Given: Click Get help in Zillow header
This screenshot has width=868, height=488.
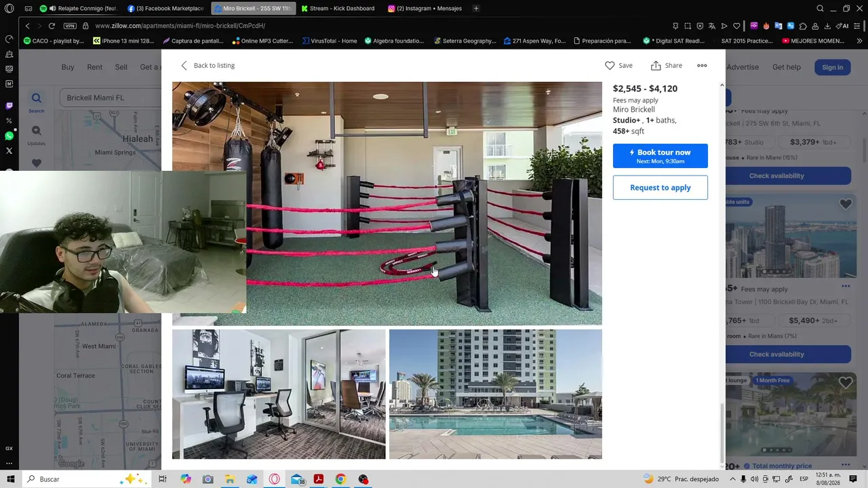Looking at the screenshot, I should 787,67.
